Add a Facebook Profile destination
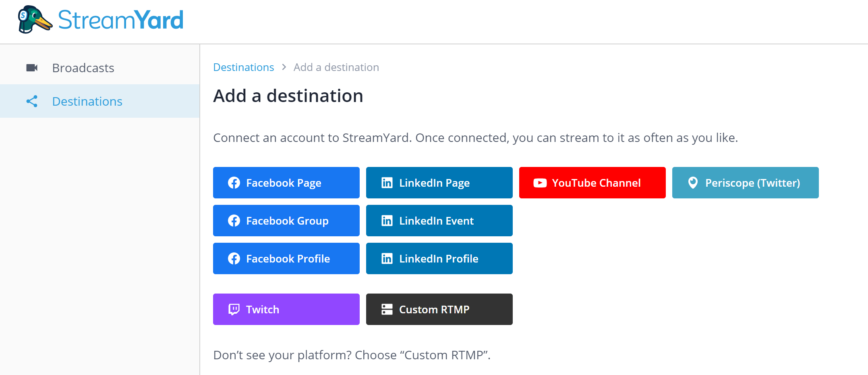The image size is (868, 375). 286,258
